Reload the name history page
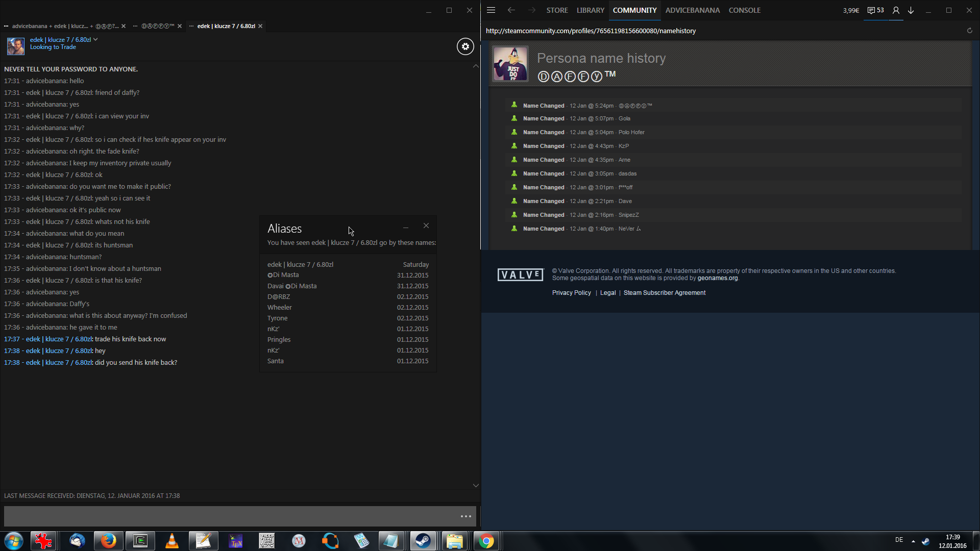Screen dimensions: 980x551 click(969, 31)
